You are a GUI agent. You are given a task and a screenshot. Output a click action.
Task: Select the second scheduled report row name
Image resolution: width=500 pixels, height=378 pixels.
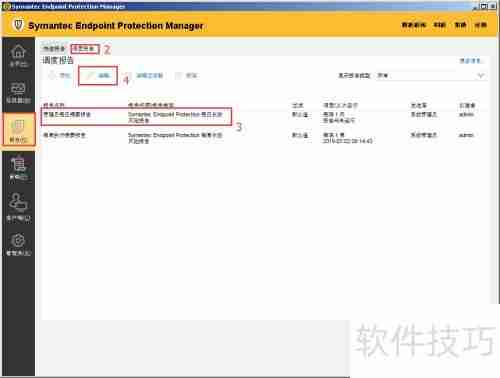[x=64, y=135]
